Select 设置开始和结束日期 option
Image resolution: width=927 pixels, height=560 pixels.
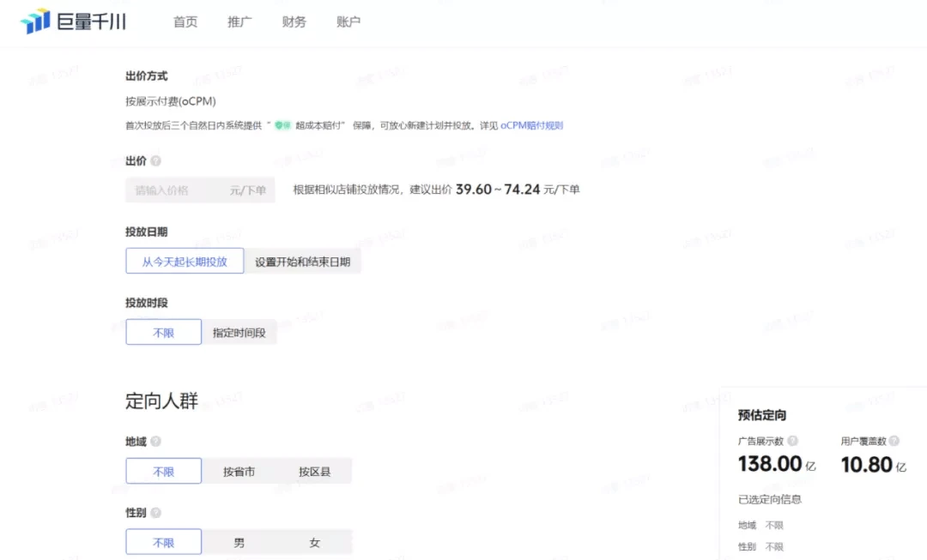tap(302, 262)
